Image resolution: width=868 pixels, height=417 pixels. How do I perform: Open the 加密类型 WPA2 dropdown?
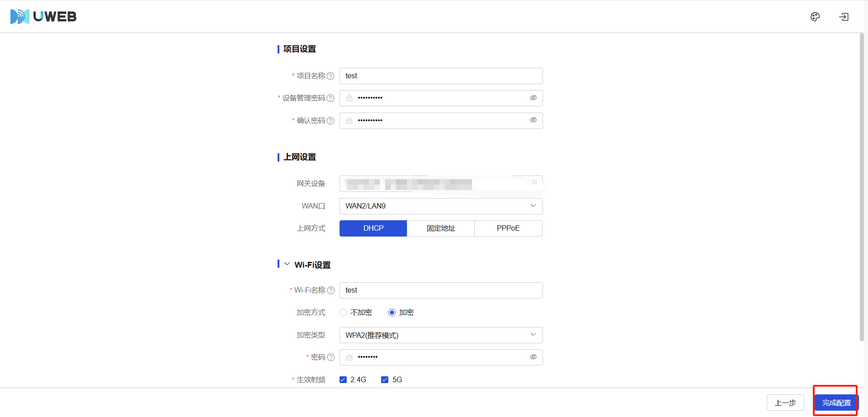[x=441, y=335]
